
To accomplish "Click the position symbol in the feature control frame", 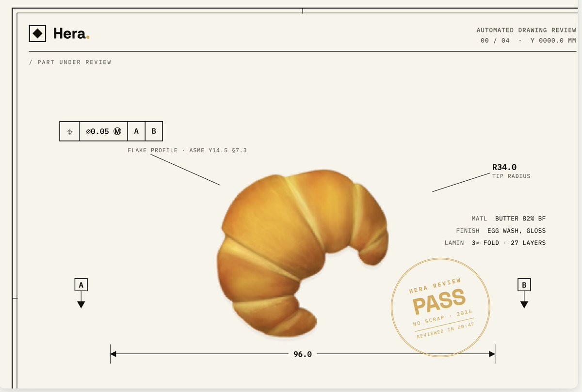I will point(69,131).
